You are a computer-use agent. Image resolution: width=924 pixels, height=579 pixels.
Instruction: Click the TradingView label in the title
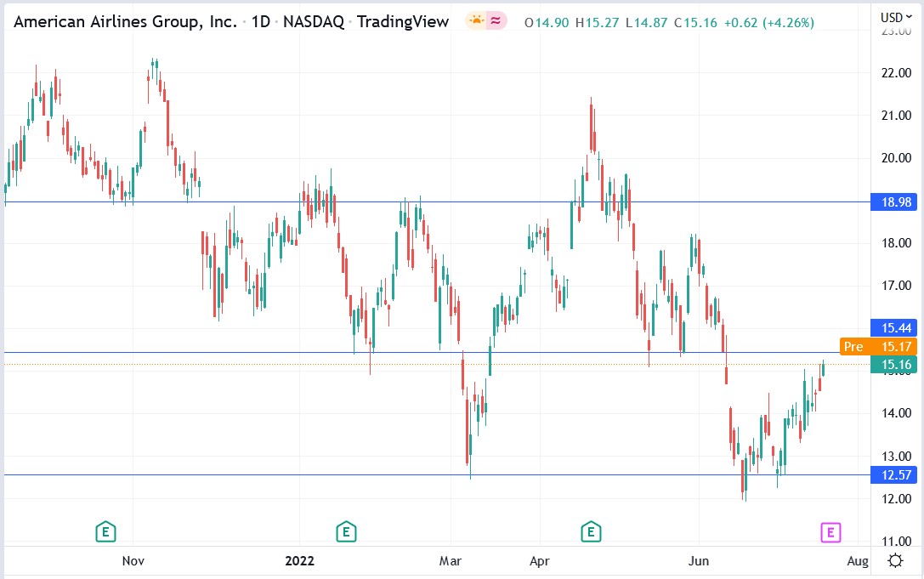click(402, 22)
